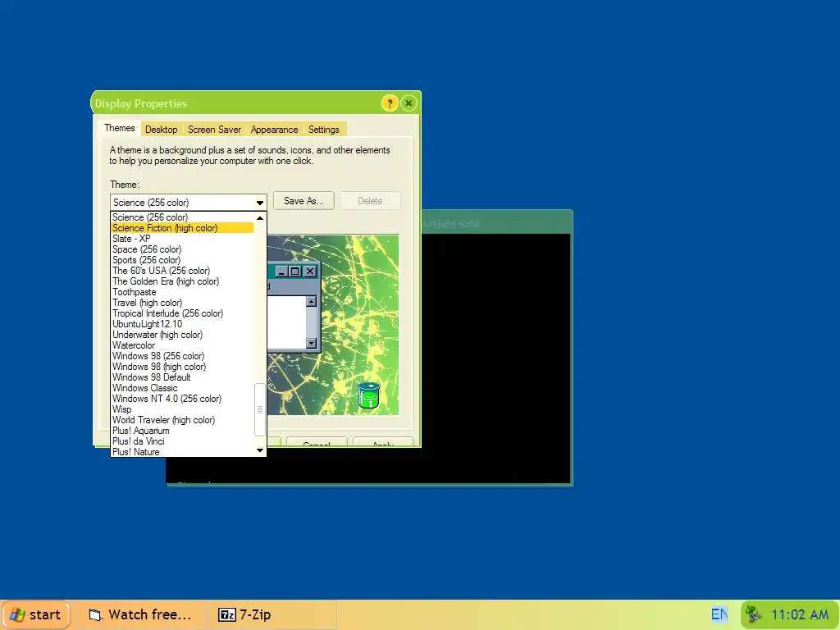Collapse the Theme combo box arrow
Viewport: 840px width, 630px height.
[260, 203]
